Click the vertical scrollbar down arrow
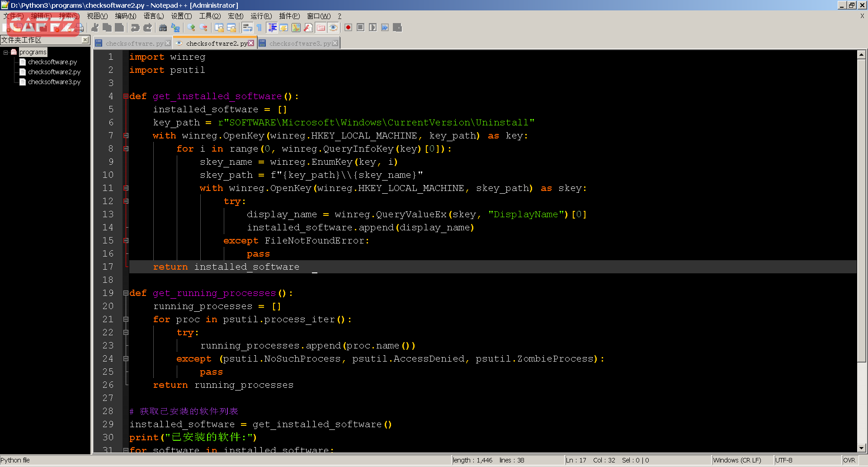 pyautogui.click(x=861, y=448)
